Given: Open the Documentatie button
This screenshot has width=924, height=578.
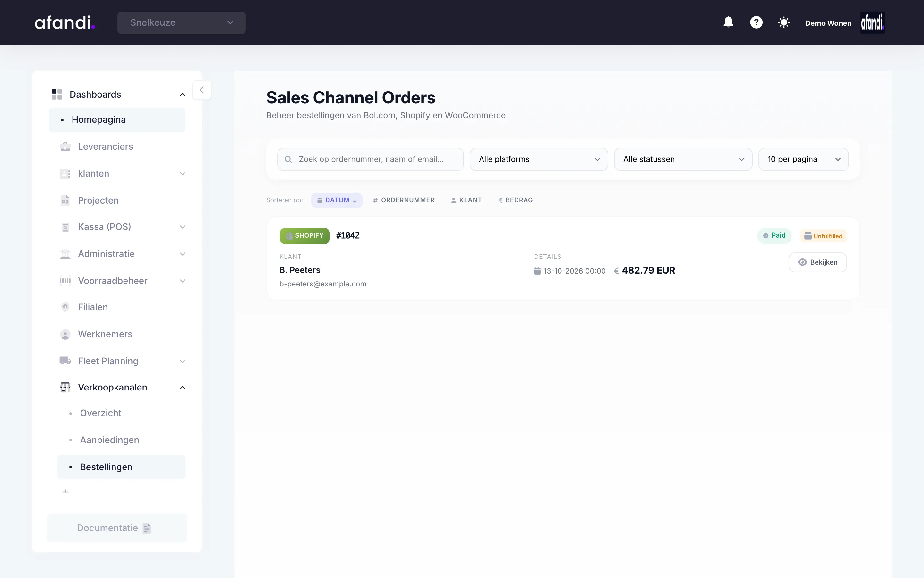Looking at the screenshot, I should tap(117, 528).
